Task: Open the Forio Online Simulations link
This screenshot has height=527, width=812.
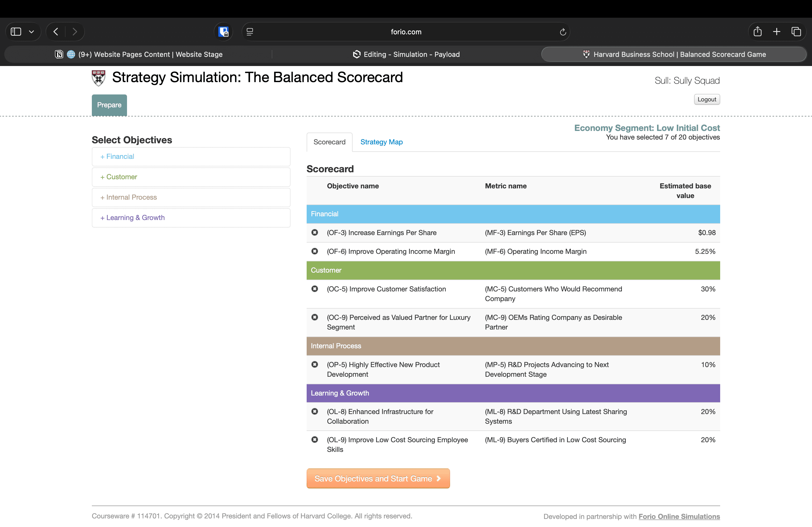Action: click(679, 516)
